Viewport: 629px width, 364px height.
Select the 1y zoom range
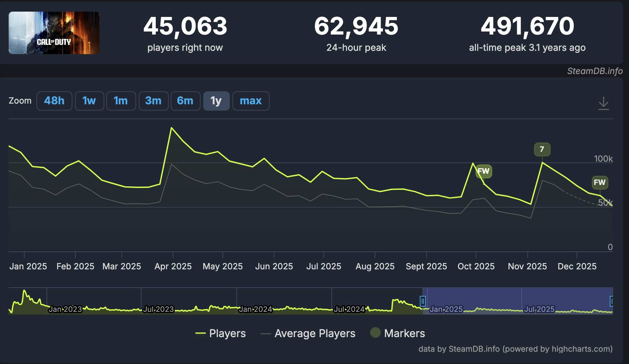coord(216,101)
